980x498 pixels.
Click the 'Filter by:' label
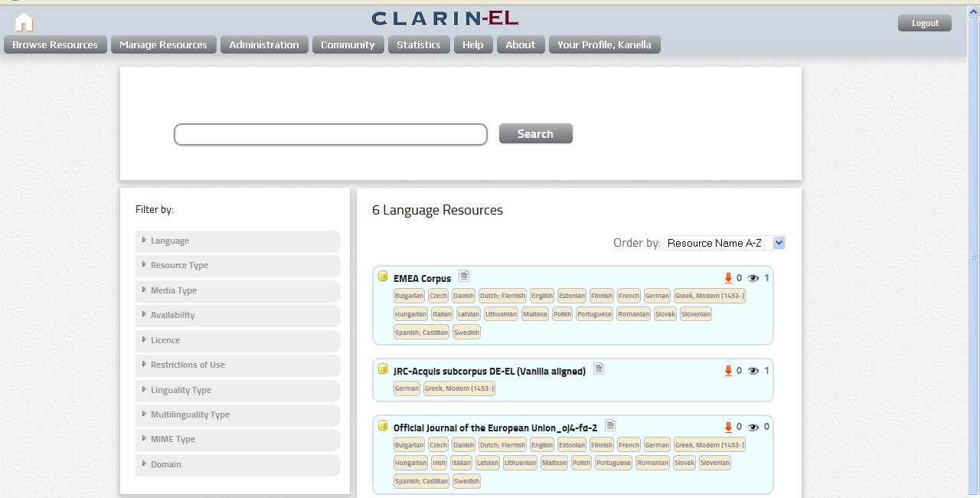tap(155, 209)
